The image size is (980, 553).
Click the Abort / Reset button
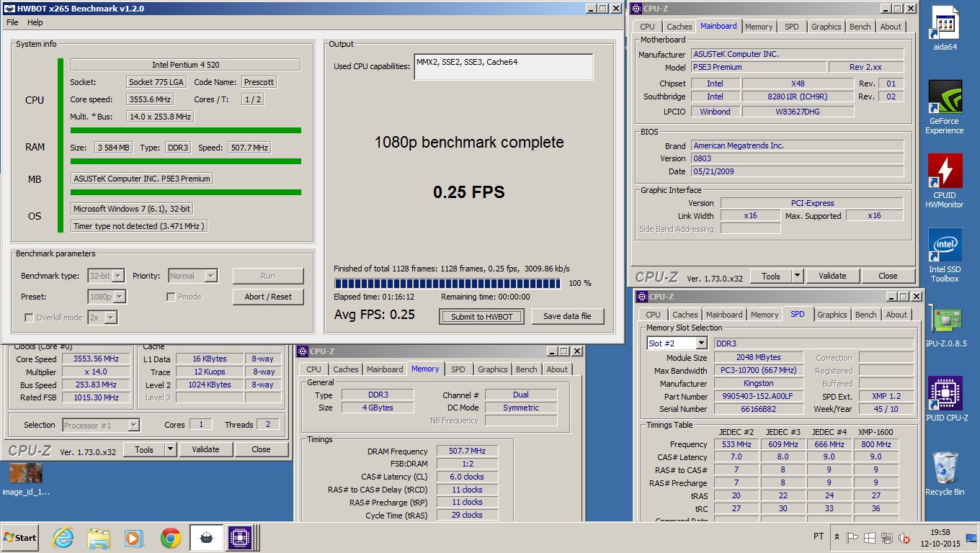tap(268, 297)
